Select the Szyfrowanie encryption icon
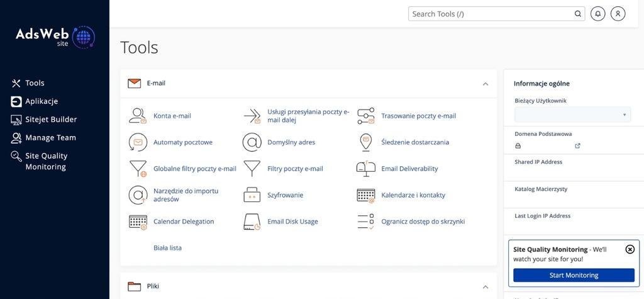644x299 pixels. [252, 195]
